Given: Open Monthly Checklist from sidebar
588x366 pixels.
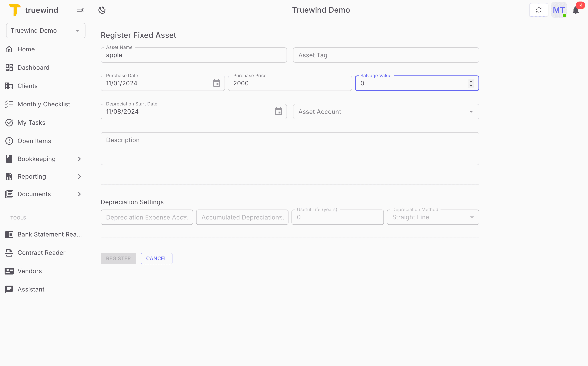Looking at the screenshot, I should tap(44, 104).
